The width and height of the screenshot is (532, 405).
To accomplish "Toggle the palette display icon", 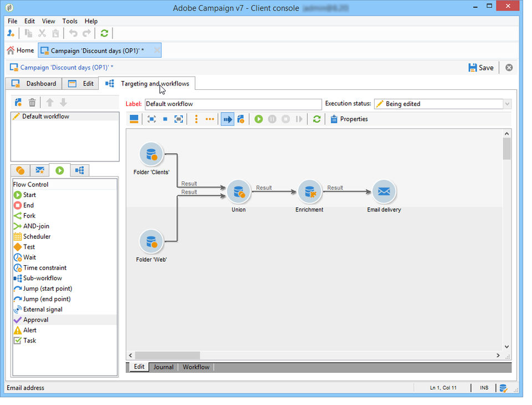I will point(134,119).
